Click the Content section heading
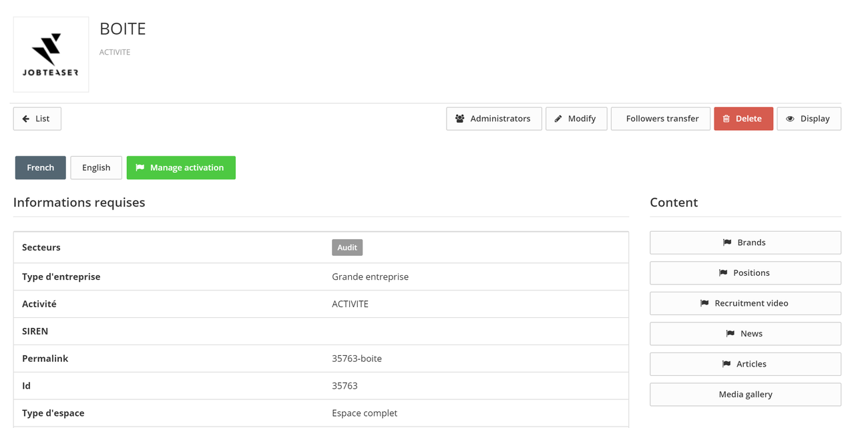This screenshot has width=868, height=428. [674, 202]
